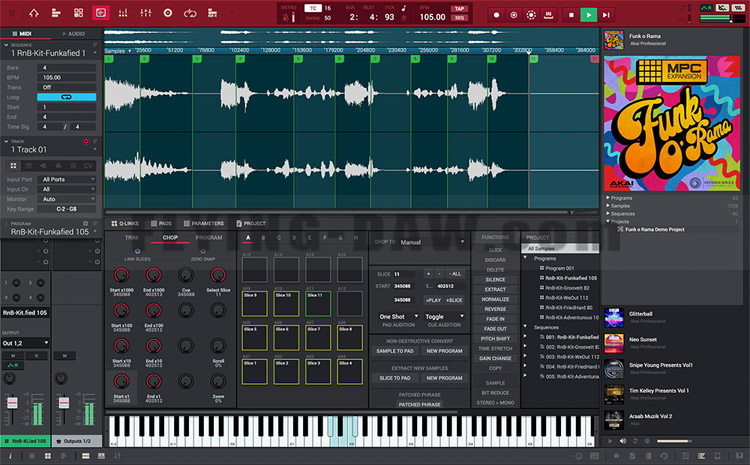750x465 pixels.
Task: Open the track view icon in top toolbar
Action: tap(56, 13)
